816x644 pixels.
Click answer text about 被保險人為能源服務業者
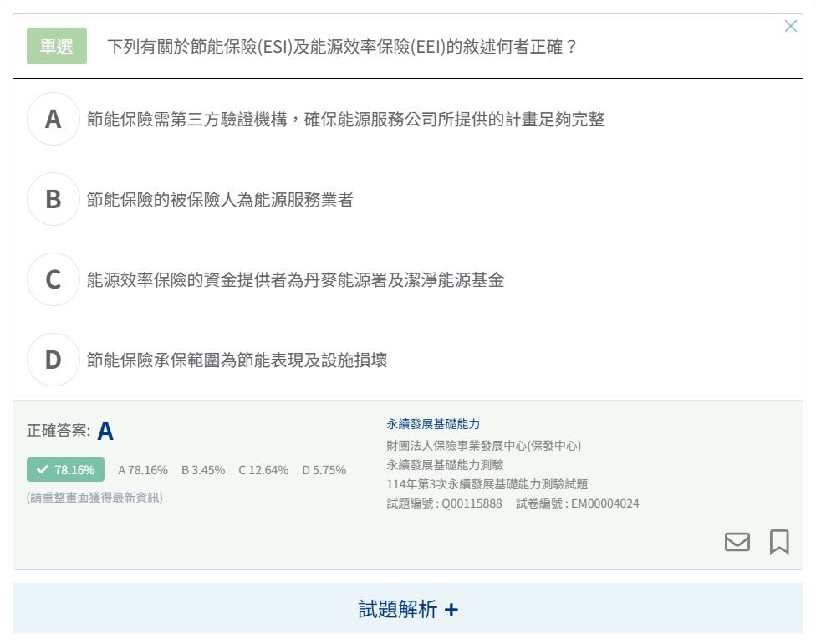[x=220, y=200]
